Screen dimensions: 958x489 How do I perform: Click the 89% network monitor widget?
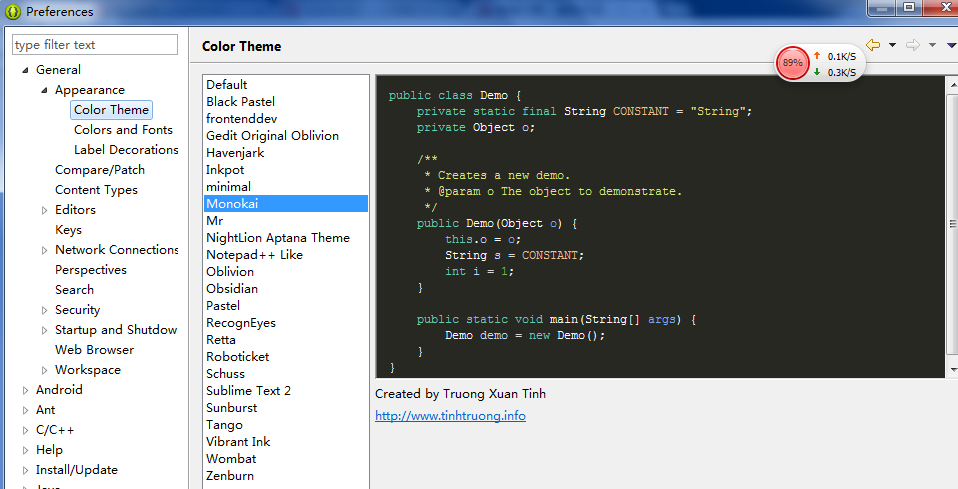coord(819,63)
